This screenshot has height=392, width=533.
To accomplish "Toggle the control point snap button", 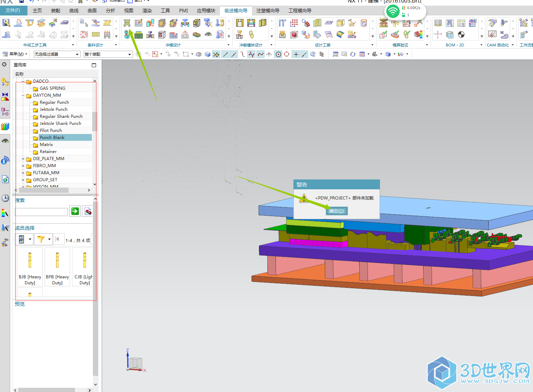I will (242, 54).
